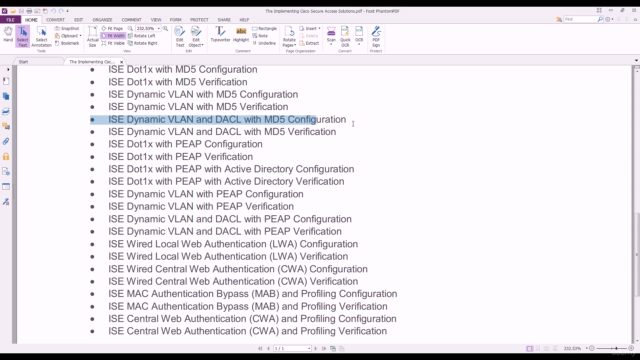
Task: Go to first page in status bar
Action: 260,349
